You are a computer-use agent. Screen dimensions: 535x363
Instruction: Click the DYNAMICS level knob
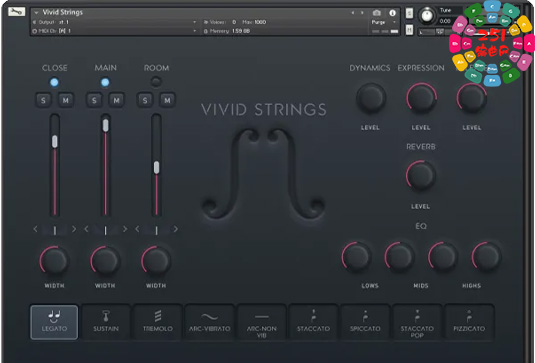371,98
